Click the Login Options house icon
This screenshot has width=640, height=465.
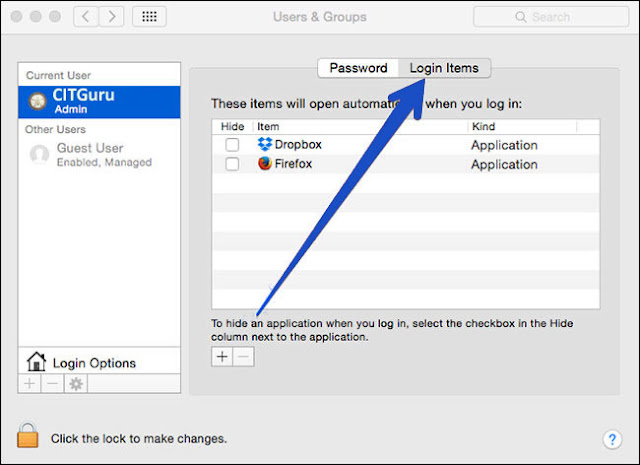36,362
